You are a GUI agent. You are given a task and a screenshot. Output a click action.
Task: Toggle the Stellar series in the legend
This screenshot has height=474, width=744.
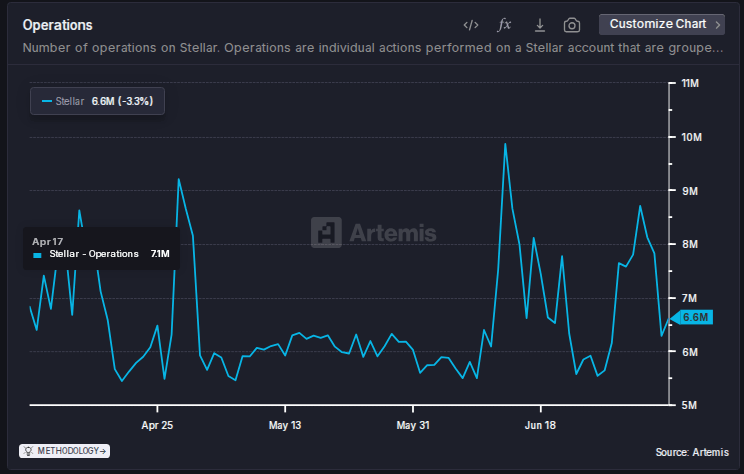[x=97, y=101]
